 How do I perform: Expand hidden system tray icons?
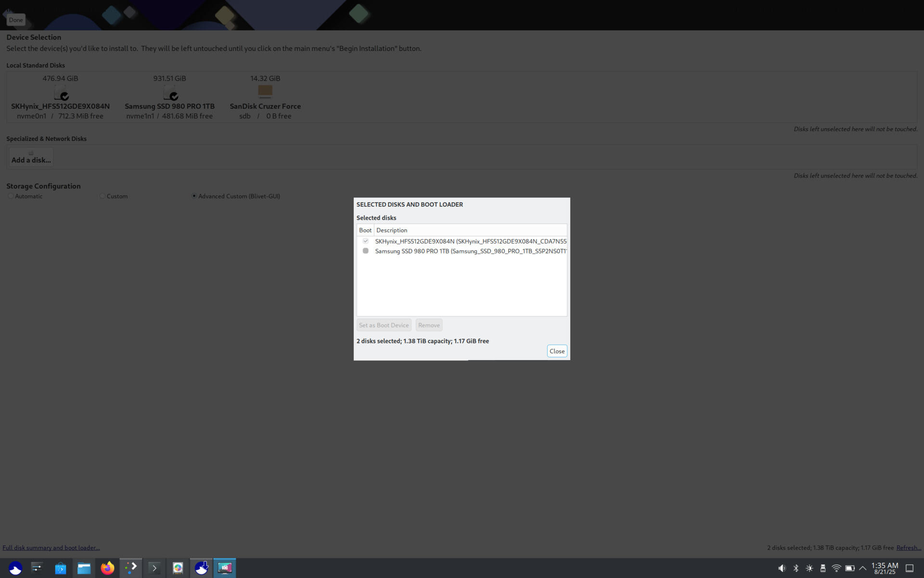tap(863, 568)
